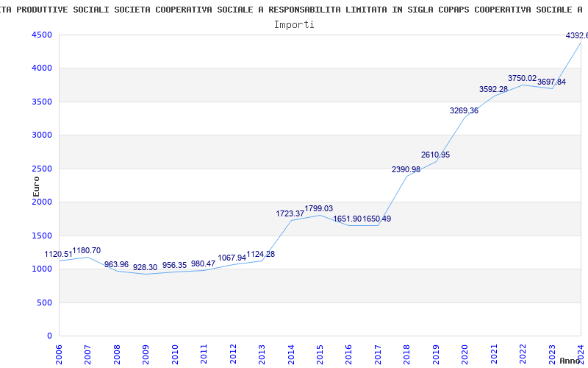The width and height of the screenshot is (588, 368).
Task: Click the data label 963.96
Action: tap(116, 264)
